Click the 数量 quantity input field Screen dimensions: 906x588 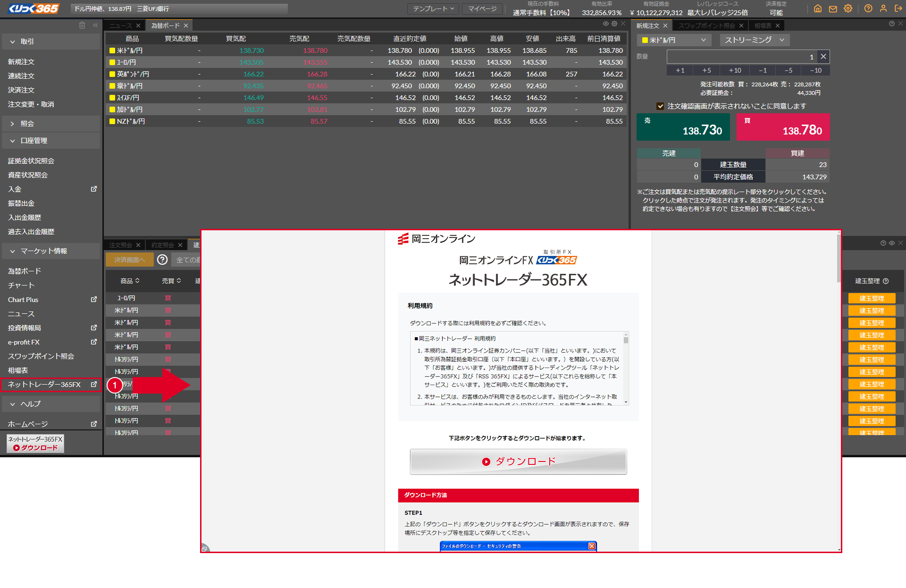pos(742,57)
